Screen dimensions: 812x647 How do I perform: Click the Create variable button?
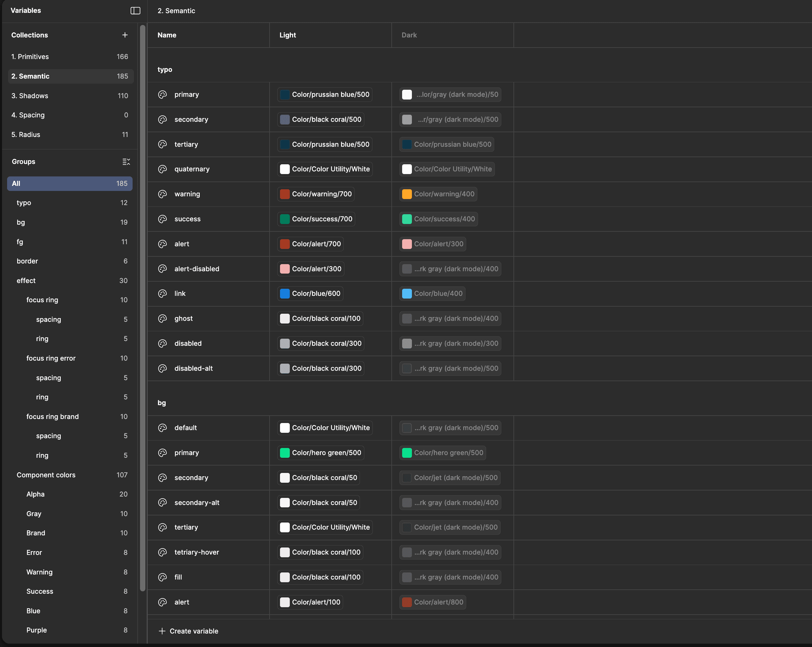194,631
